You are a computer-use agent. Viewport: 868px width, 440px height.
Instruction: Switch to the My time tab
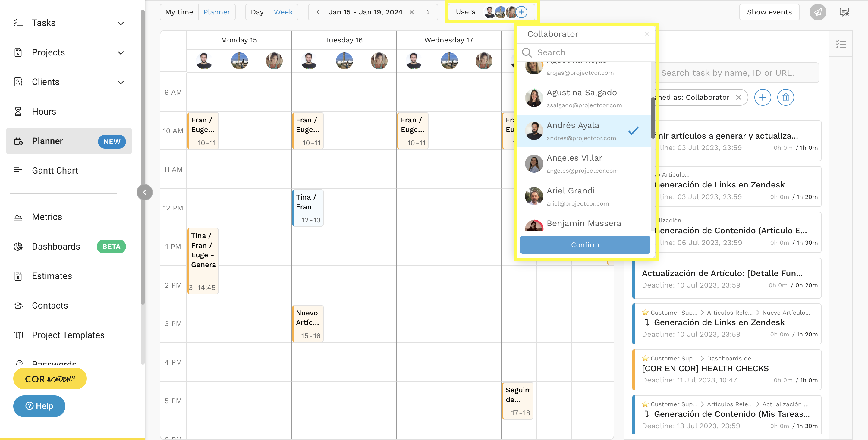click(179, 12)
